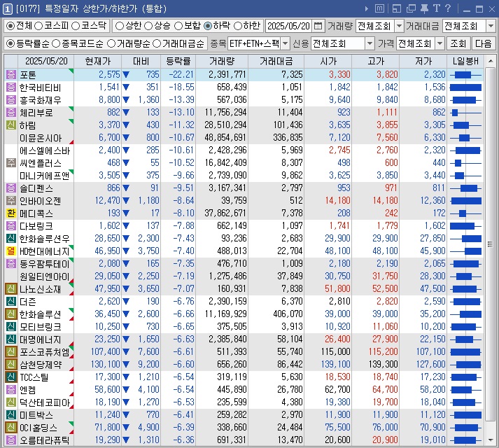Screen dimensions: 499x448
Task: Sort by 종목코드순 radio button
Action: coord(56,43)
